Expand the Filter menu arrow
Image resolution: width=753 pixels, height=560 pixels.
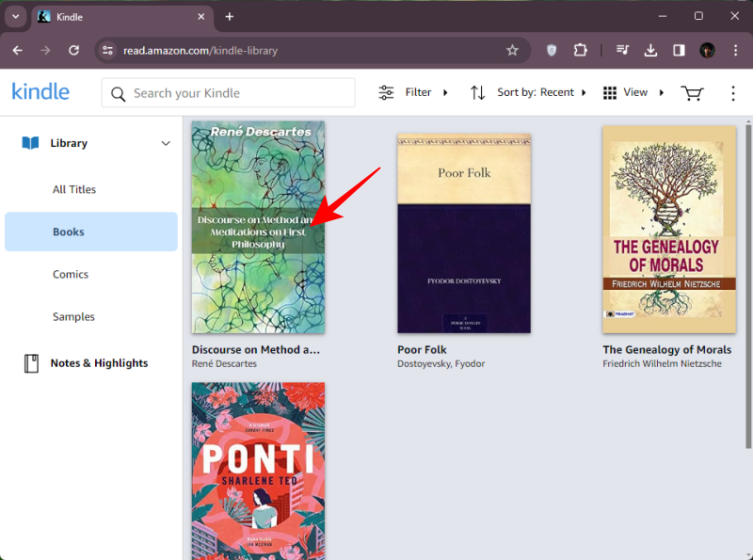point(445,92)
